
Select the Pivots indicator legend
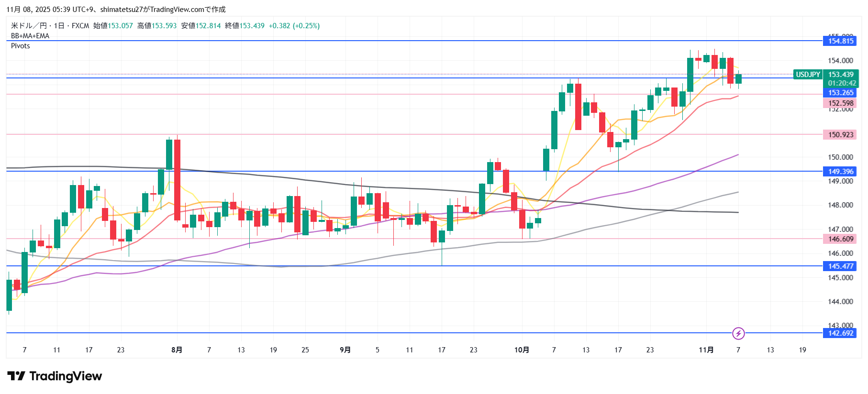pos(21,46)
